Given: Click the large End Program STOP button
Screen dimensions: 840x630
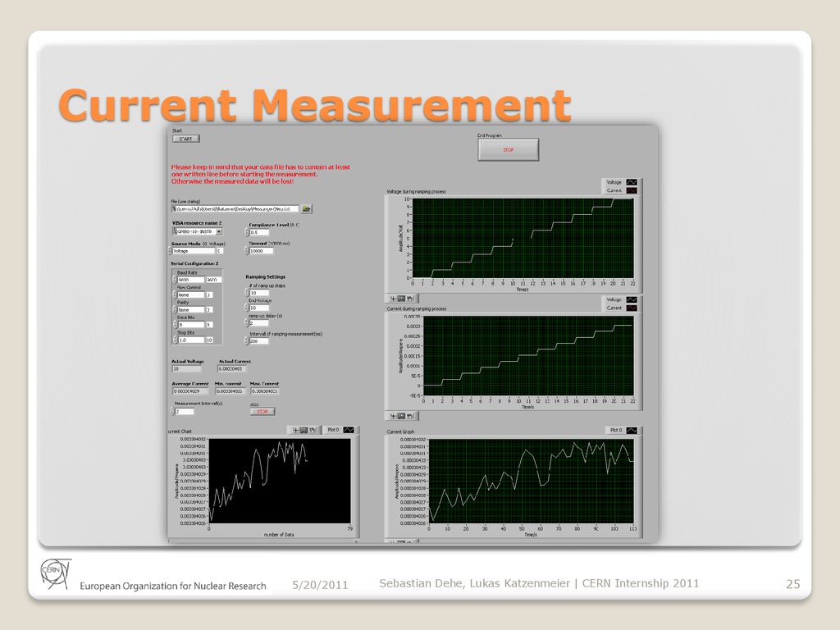Looking at the screenshot, I should pyautogui.click(x=509, y=150).
